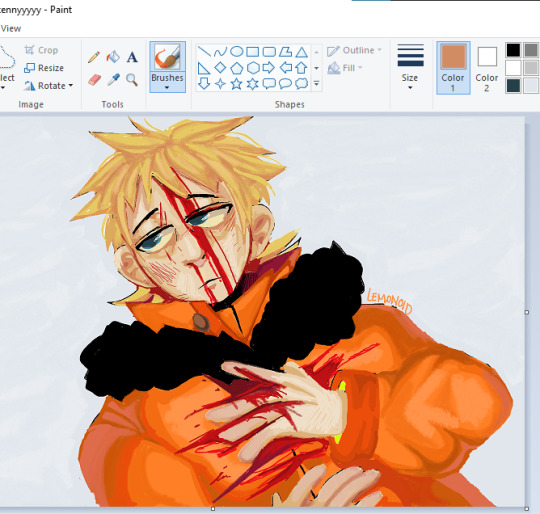Select the Four-point star shape
Screen dimensions: 540x514
point(220,84)
